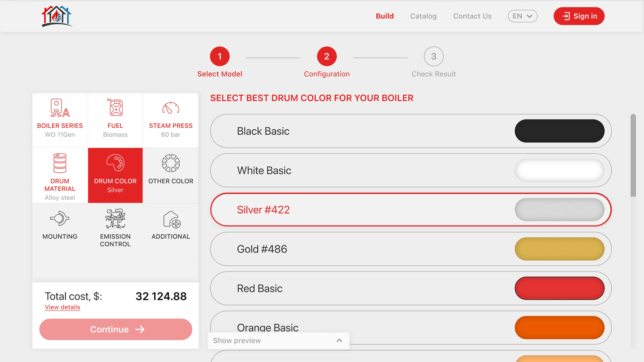
Task: Open the Fuel canister icon section
Action: [x=115, y=108]
